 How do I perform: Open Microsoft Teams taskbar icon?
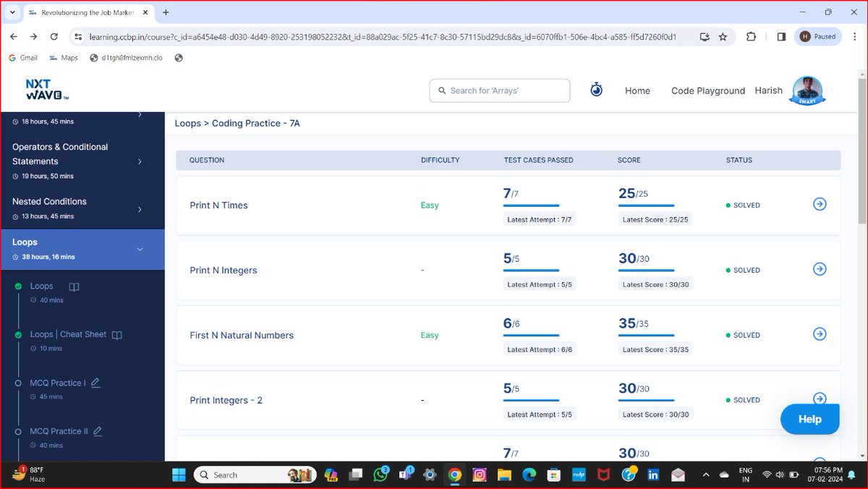(405, 475)
